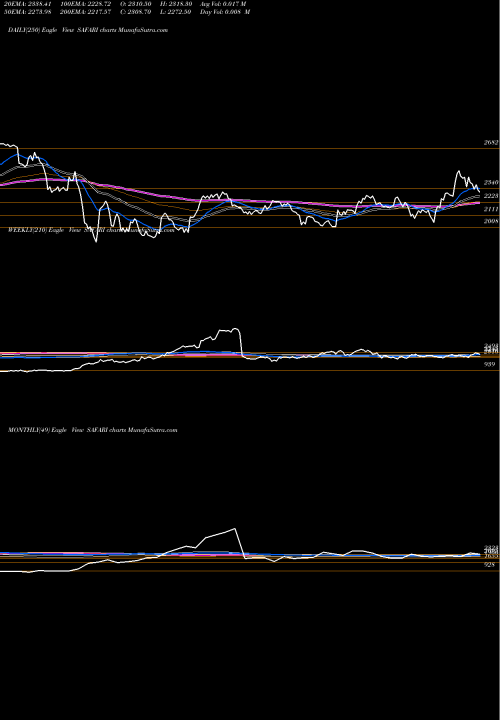This screenshot has height=720, width=500.
Task: Click the 928 label on monthly chart
Action: tap(490, 565)
